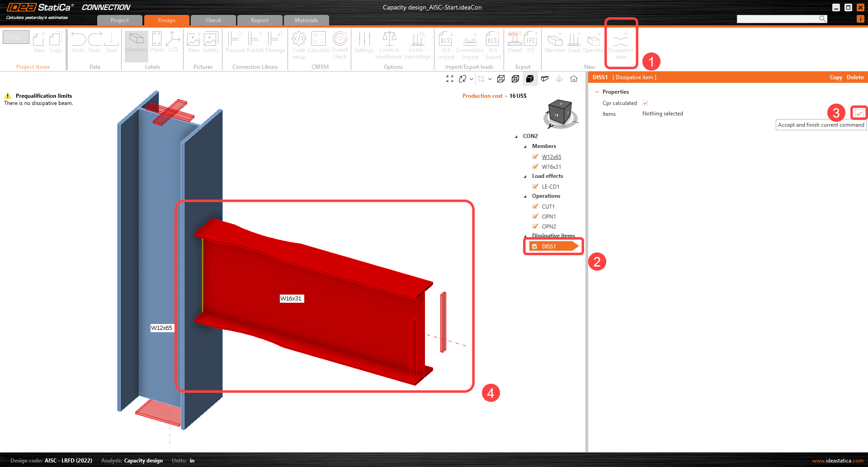
Task: Add a new Dissipative item
Action: pyautogui.click(x=621, y=43)
